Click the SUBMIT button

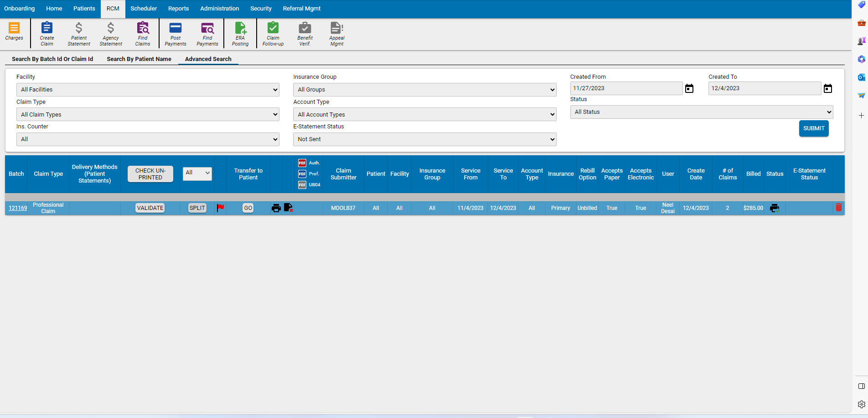(x=814, y=128)
